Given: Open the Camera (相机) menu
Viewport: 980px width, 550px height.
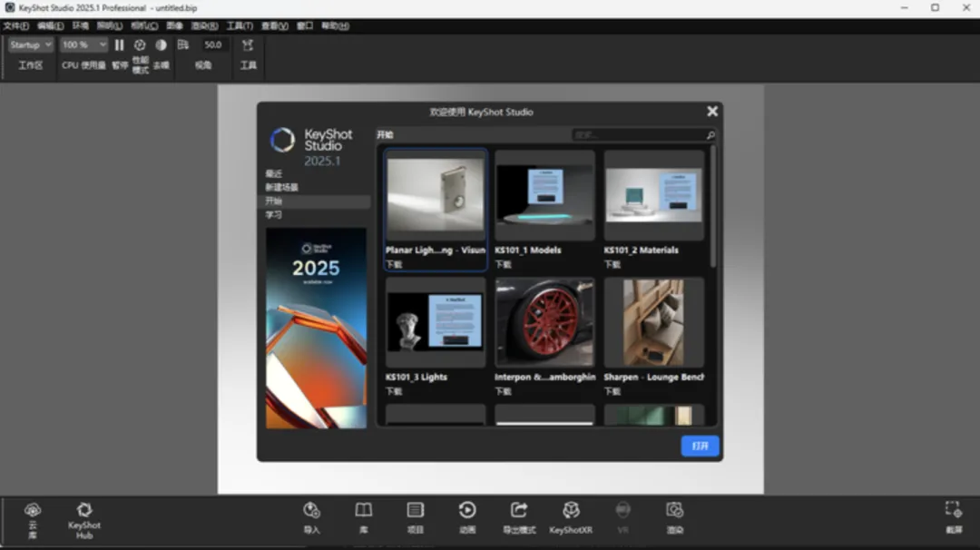Looking at the screenshot, I should 144,25.
